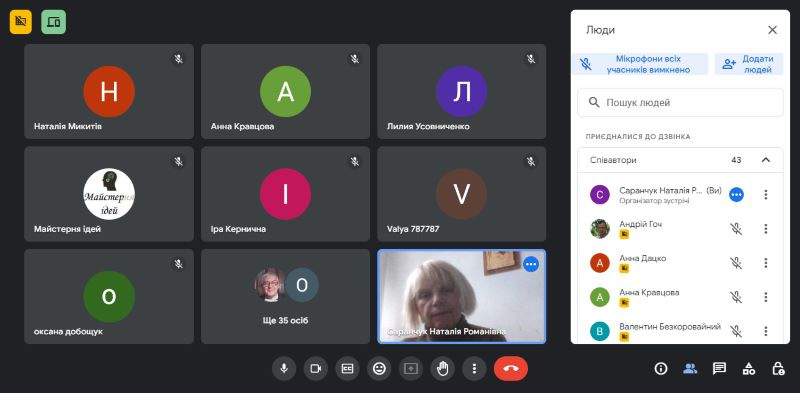Viewport: 800px width, 393px height.
Task: Leave the call with red hang-up button
Action: point(511,369)
